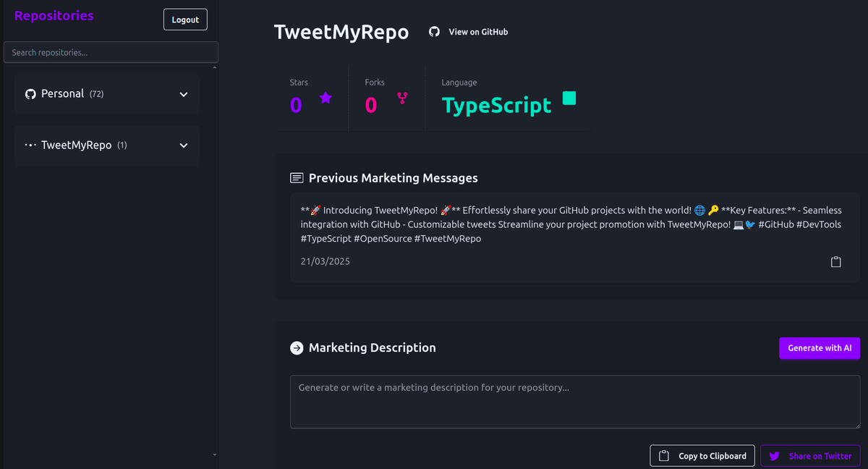The height and width of the screenshot is (469, 868).
Task: Click the copy clipboard icon on the previous message
Action: tap(835, 261)
